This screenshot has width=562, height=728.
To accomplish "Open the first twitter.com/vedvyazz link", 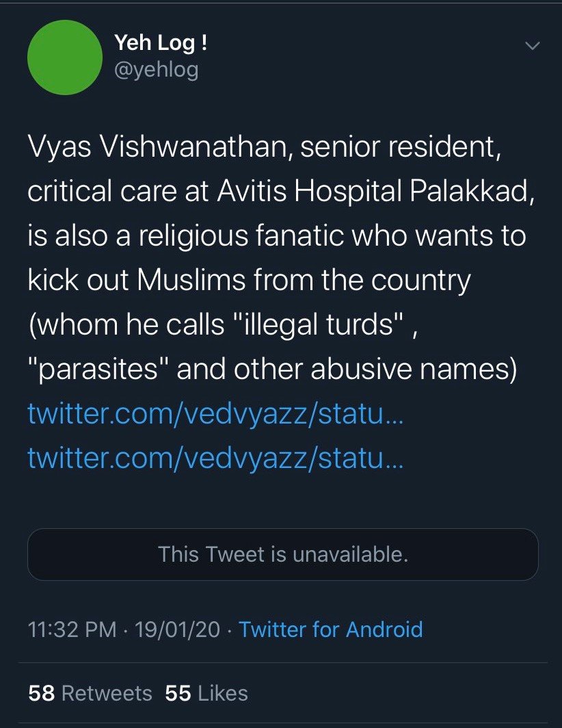I will [x=215, y=414].
